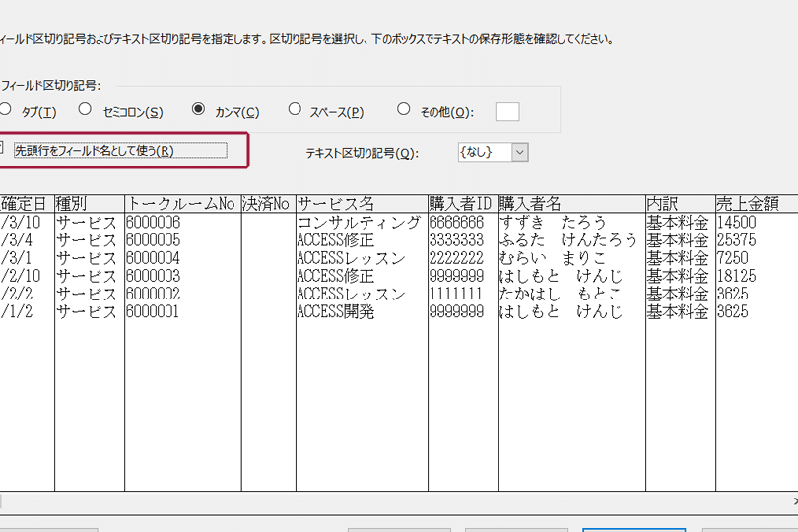Click the コンサルティング cell in preview
Image resolution: width=798 pixels, height=532 pixels.
pyautogui.click(x=359, y=223)
